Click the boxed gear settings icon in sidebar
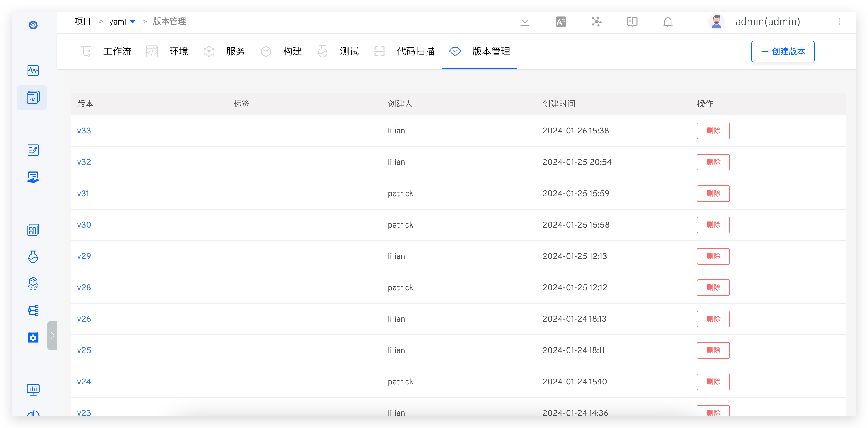868x428 pixels. click(33, 337)
